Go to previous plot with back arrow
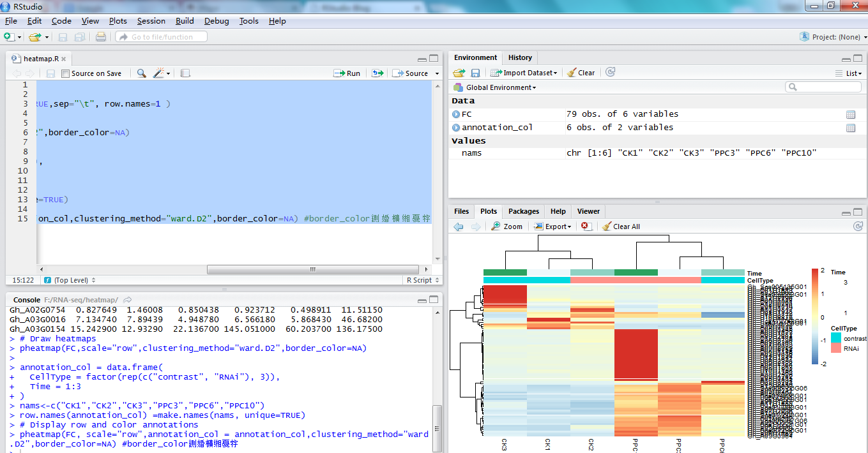 tap(459, 226)
